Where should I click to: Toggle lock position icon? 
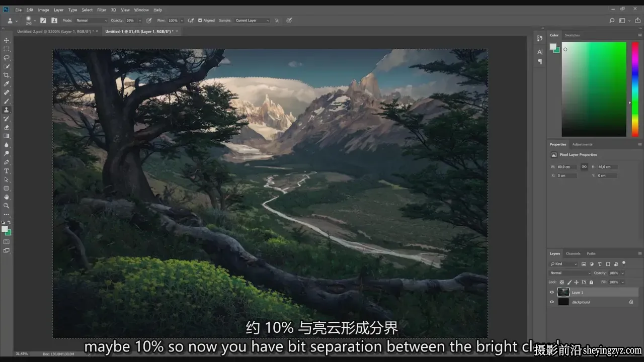click(x=577, y=282)
